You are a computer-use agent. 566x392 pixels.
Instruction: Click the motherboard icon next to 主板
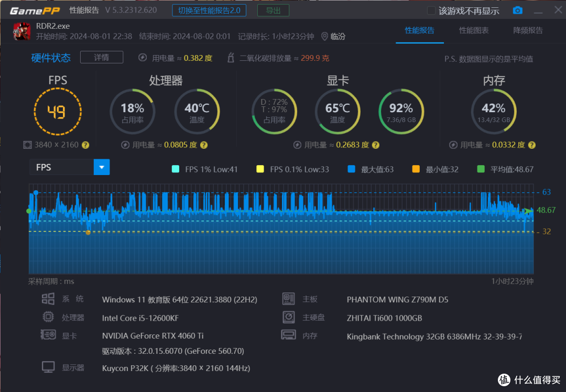pos(288,299)
